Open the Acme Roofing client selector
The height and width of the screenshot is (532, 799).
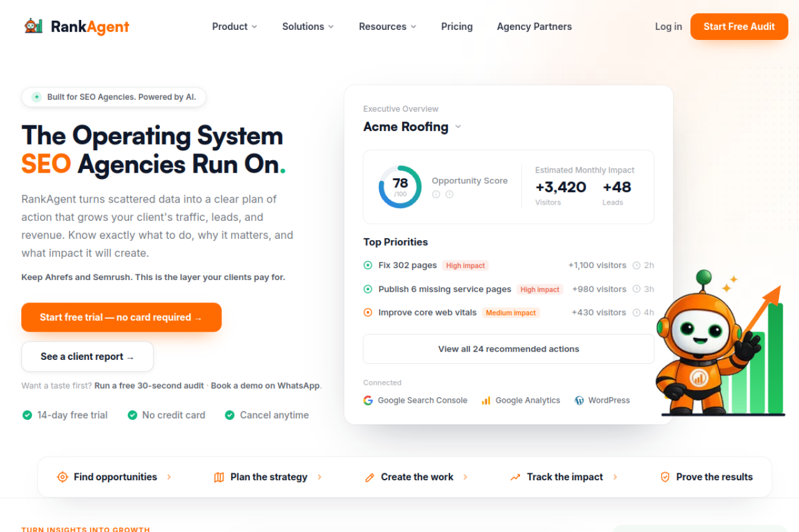[x=413, y=127]
